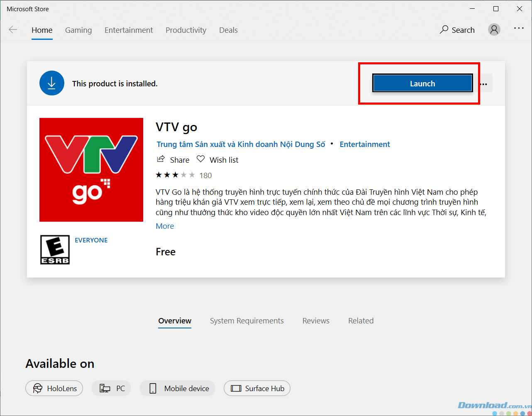Switch to the Productivity tab

[186, 30]
